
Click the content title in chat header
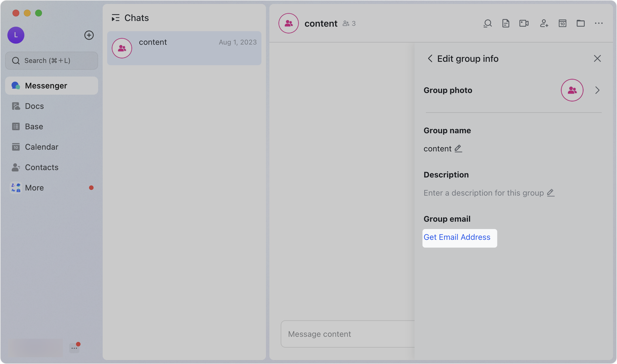click(x=321, y=24)
